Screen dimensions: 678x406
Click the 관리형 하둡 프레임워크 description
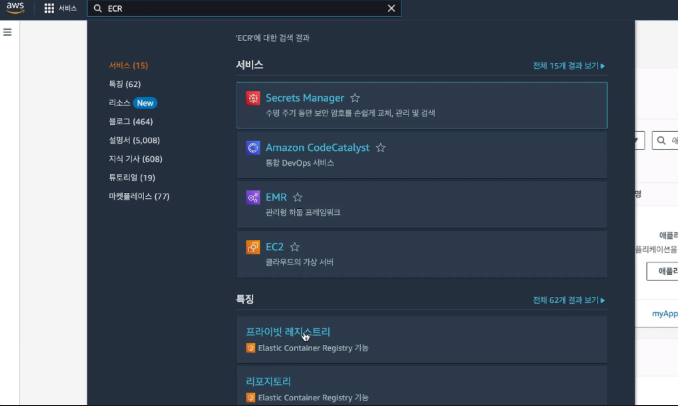(x=303, y=212)
